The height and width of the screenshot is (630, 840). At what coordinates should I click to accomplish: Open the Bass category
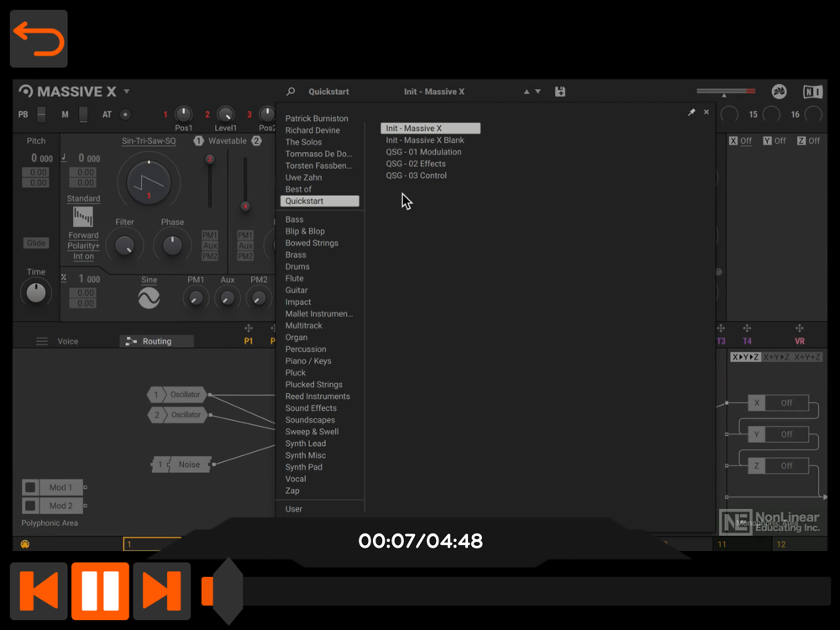tap(294, 219)
